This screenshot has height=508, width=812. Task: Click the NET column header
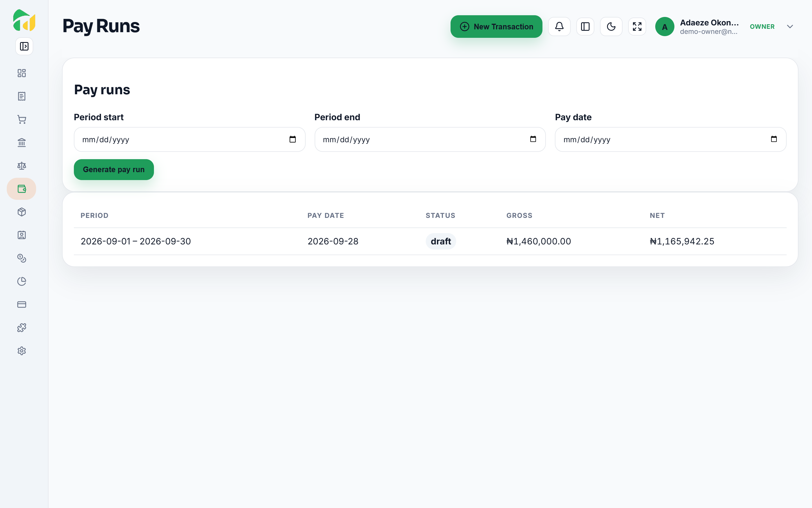[657, 215]
